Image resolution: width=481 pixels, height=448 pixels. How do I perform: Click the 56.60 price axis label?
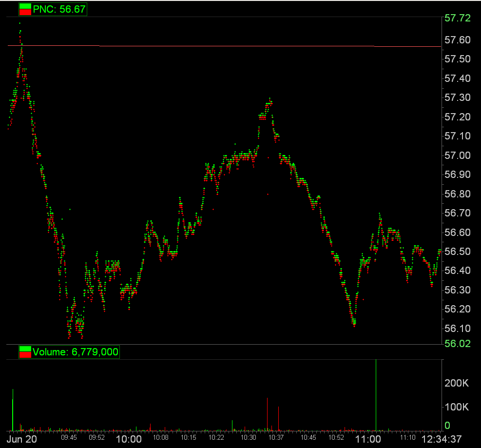[458, 233]
